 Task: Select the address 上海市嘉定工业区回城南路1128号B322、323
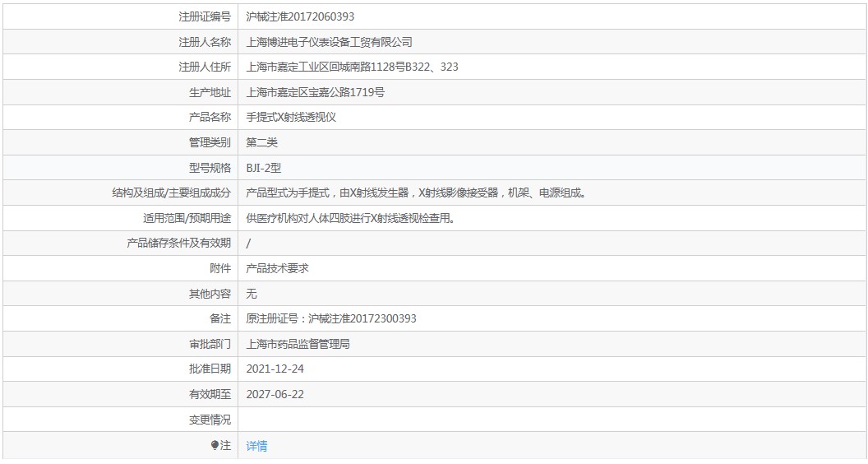click(x=352, y=67)
